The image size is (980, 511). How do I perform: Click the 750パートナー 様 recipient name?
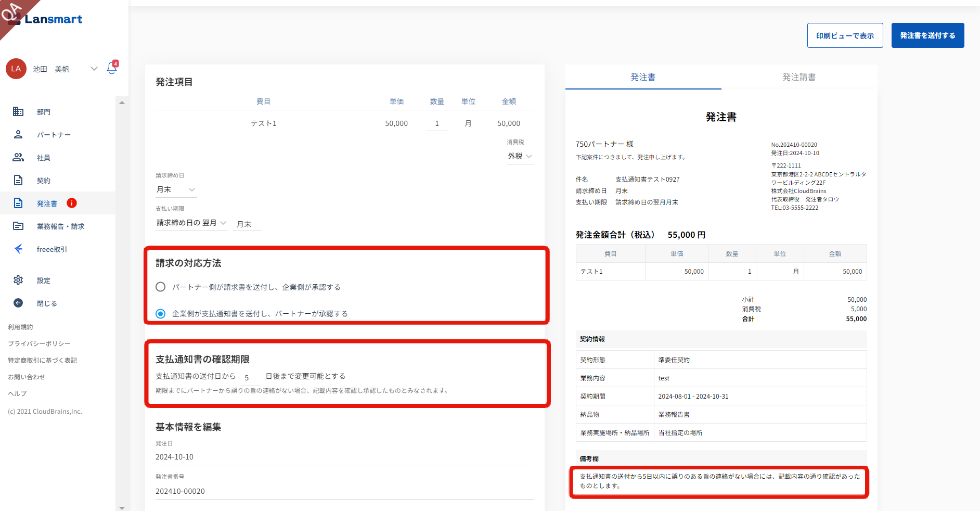[x=604, y=144]
